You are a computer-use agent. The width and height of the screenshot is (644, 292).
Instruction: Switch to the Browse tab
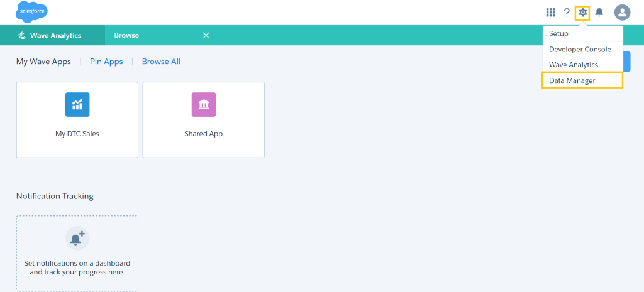tap(162, 35)
